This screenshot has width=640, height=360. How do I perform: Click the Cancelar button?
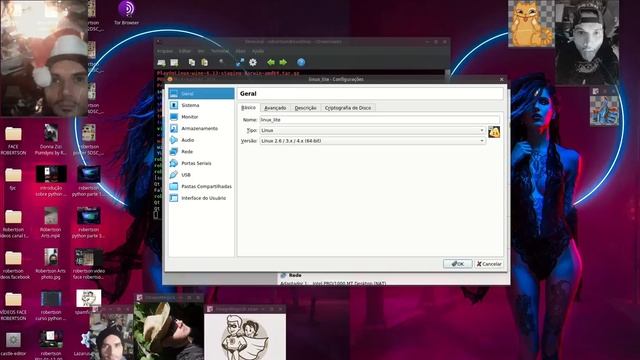coord(489,264)
